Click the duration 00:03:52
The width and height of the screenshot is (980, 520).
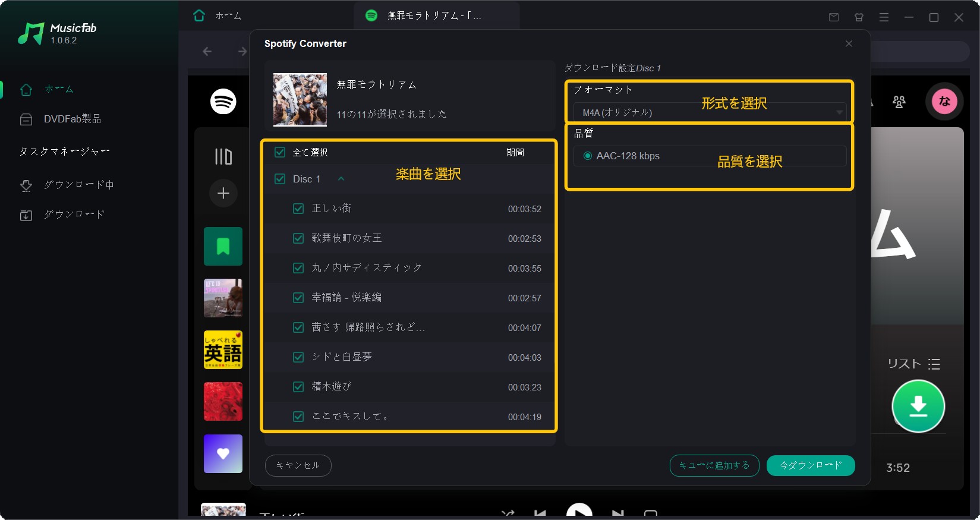525,209
